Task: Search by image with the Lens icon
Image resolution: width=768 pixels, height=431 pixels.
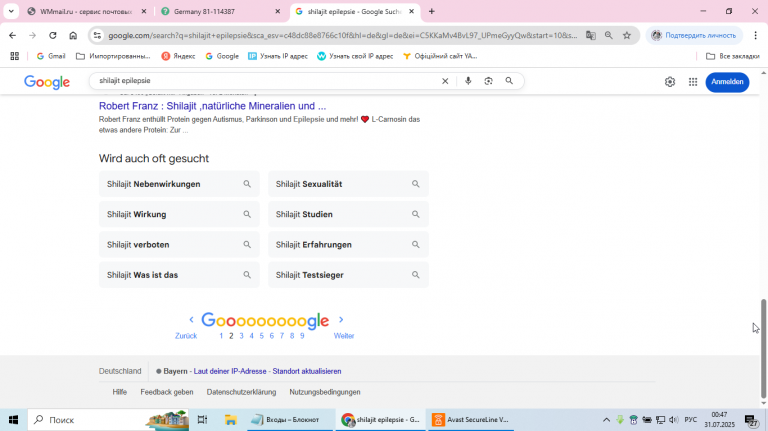Action: pos(488,81)
